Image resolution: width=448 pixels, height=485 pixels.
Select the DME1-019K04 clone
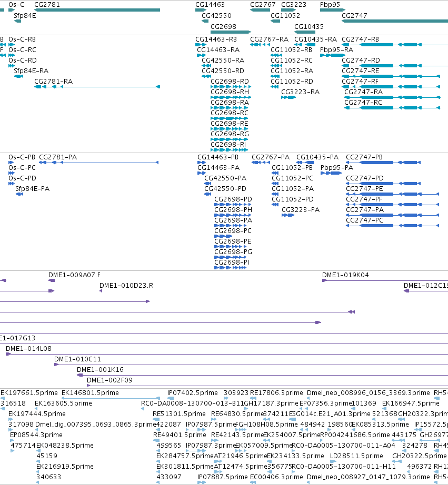385,280
